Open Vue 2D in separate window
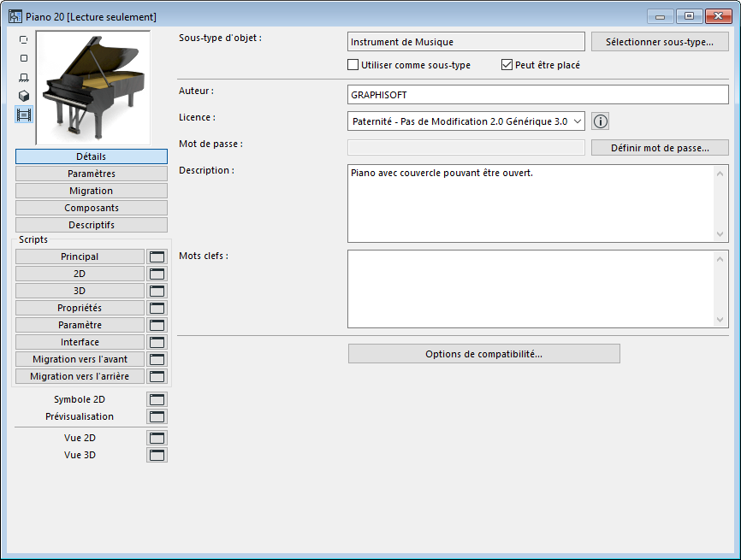 pos(157,438)
